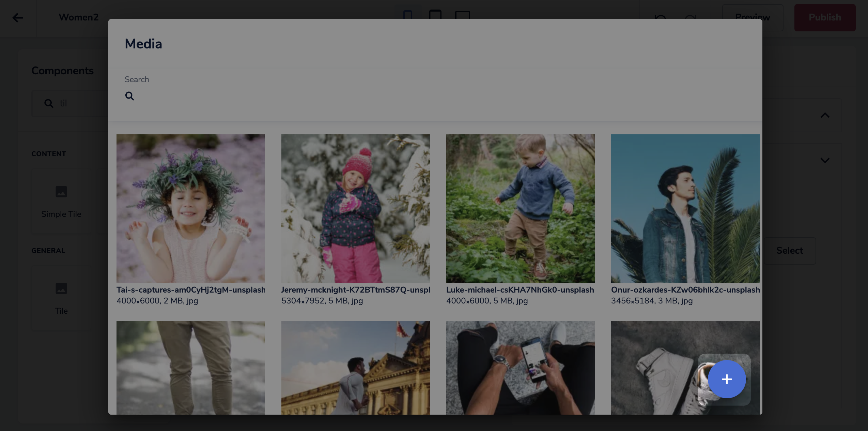This screenshot has height=431, width=868.
Task: Click the blue plus button to add media
Action: point(727,379)
